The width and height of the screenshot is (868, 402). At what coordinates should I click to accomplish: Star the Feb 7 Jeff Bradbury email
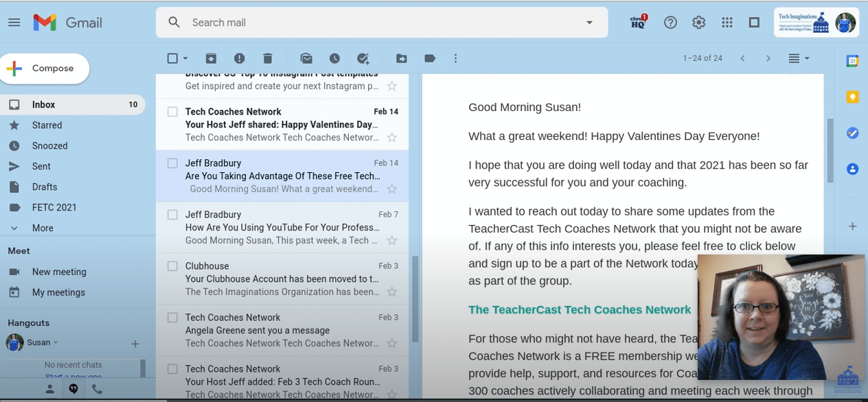[x=392, y=240]
